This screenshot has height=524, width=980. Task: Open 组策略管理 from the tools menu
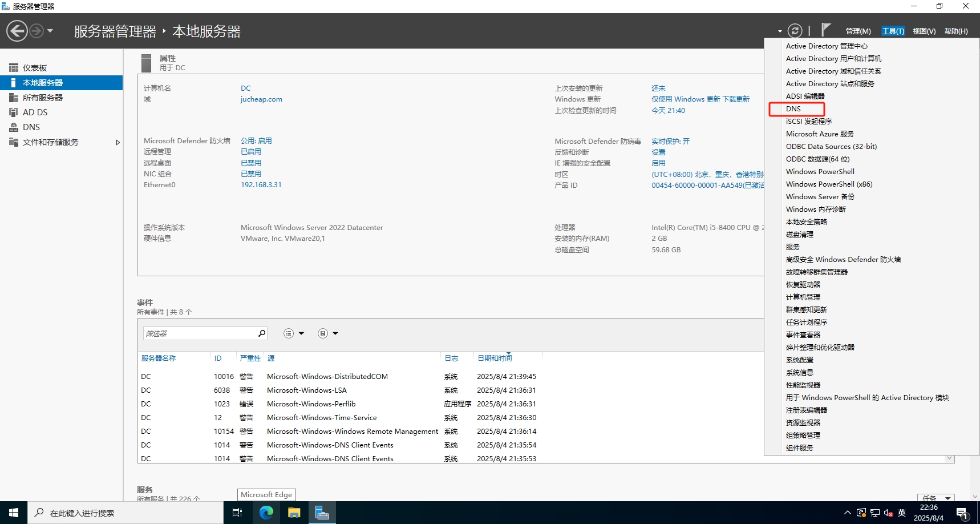tap(803, 436)
